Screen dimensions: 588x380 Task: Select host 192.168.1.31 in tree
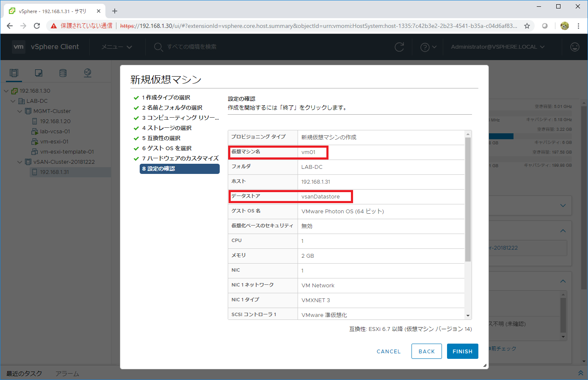(55, 172)
